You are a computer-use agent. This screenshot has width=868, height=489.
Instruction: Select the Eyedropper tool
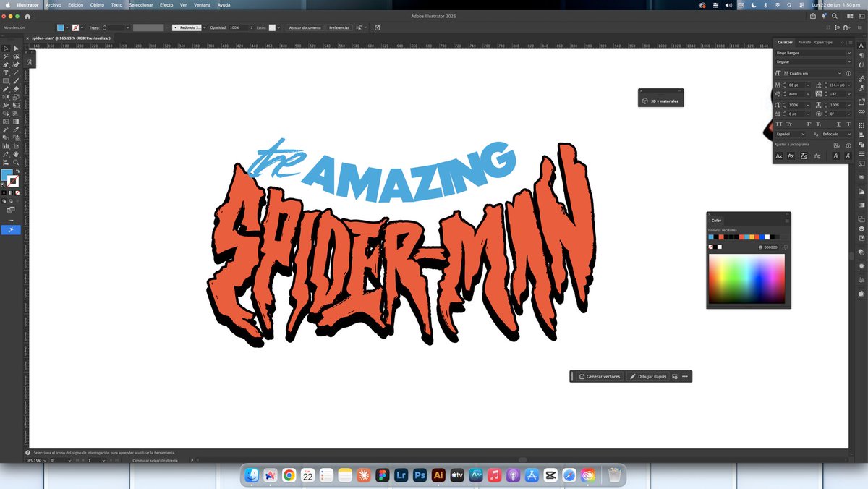pos(16,129)
